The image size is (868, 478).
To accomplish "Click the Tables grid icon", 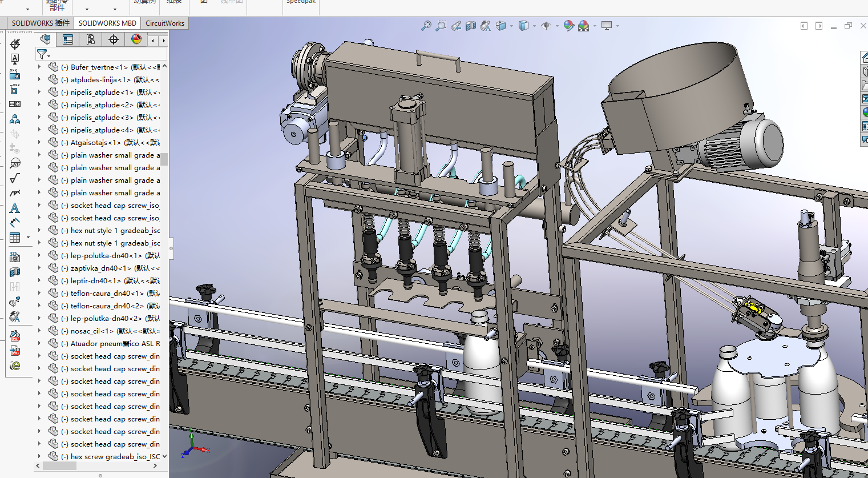I will [15, 238].
